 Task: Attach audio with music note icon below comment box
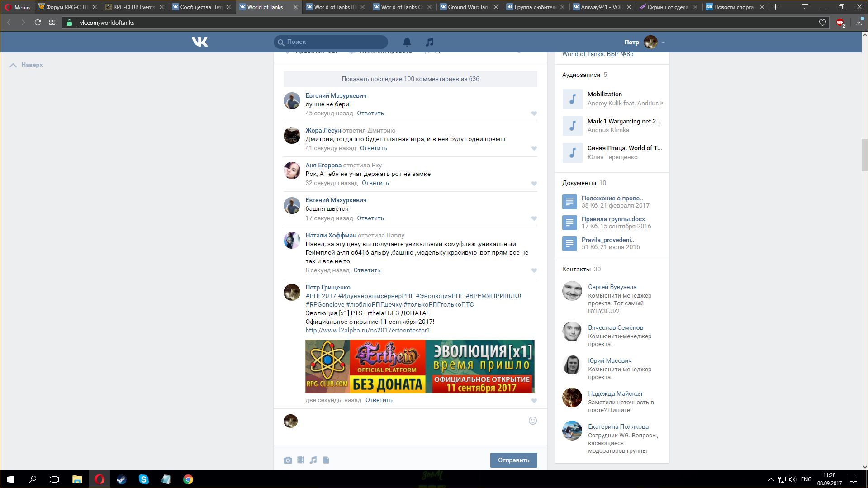[313, 460]
